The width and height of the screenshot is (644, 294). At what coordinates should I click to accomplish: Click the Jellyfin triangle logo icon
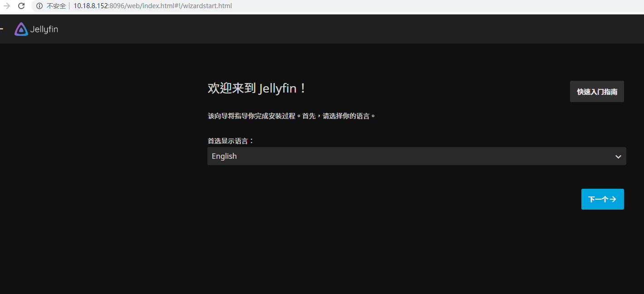(21, 29)
